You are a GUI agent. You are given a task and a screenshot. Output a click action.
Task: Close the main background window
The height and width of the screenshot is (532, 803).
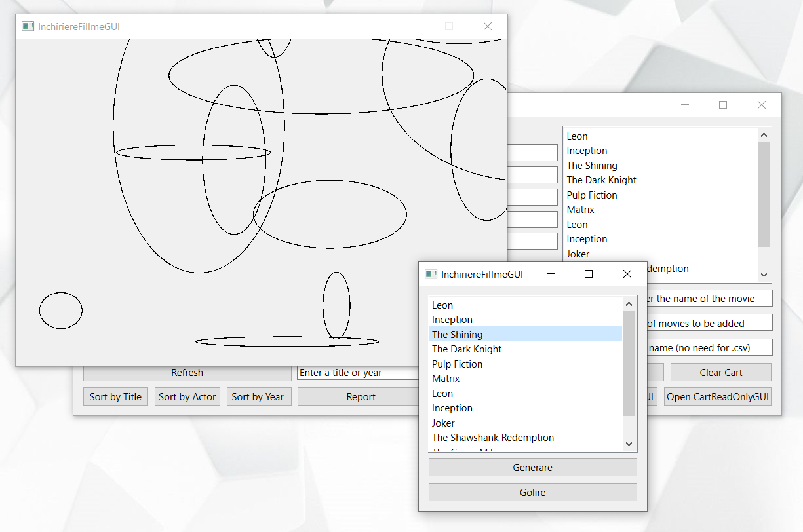[x=762, y=105]
